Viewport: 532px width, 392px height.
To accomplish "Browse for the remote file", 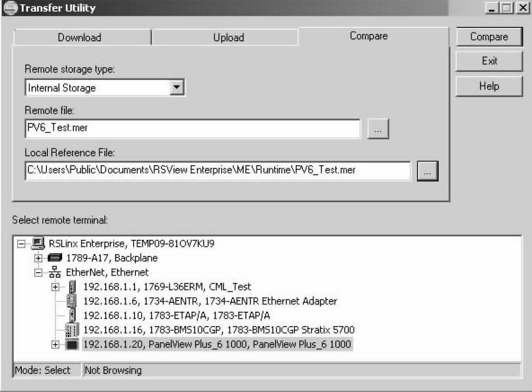I will tap(378, 129).
